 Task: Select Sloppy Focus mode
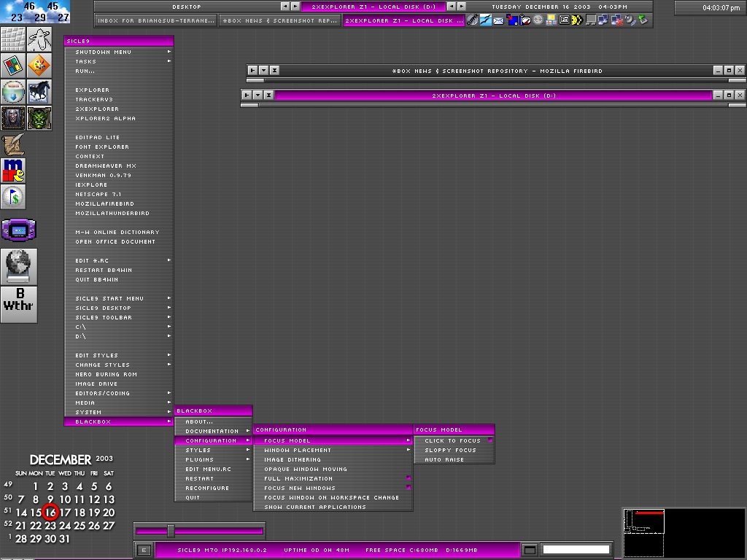point(454,450)
